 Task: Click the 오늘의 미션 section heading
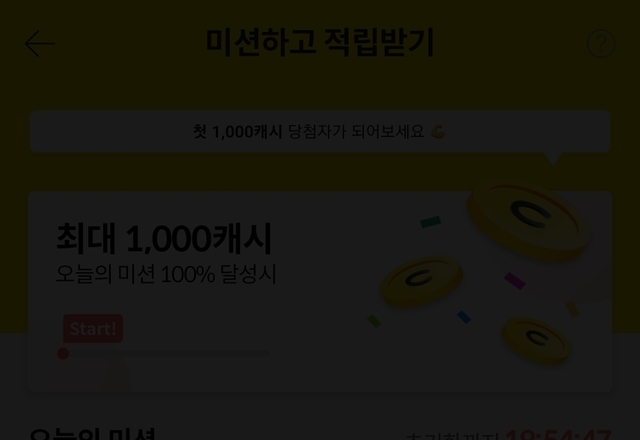(93, 434)
